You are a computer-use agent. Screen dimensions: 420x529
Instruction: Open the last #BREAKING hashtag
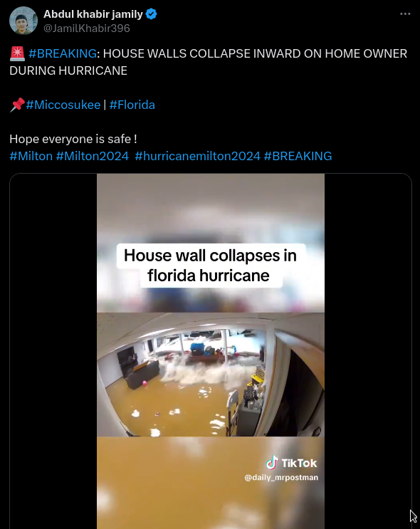(298, 156)
